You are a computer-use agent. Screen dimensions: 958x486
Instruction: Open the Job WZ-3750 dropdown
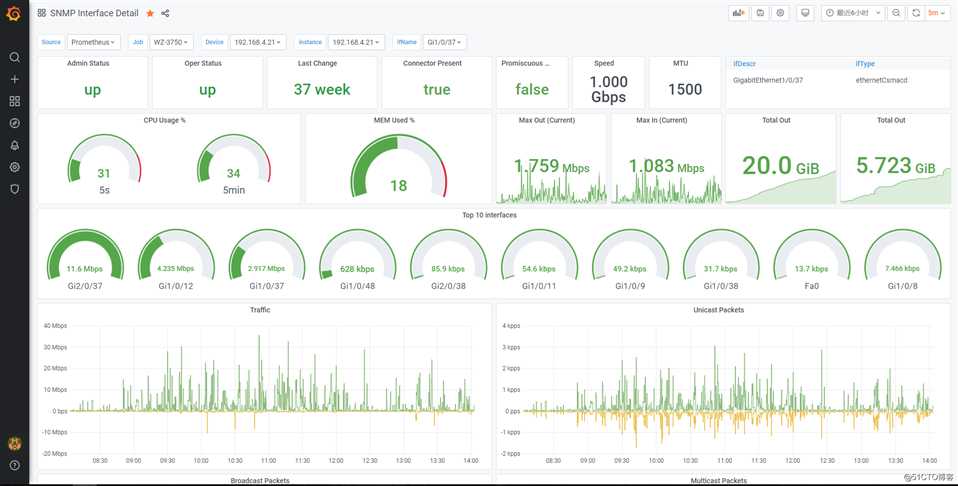pyautogui.click(x=171, y=42)
